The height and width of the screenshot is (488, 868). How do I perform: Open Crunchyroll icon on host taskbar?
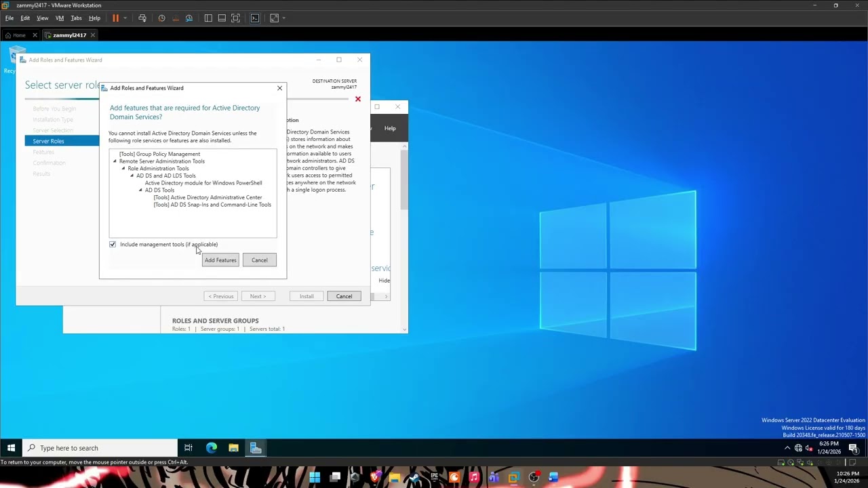(x=454, y=478)
